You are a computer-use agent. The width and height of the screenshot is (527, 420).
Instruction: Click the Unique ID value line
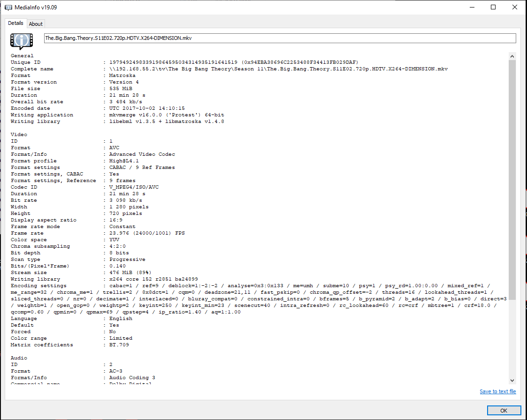(x=234, y=62)
